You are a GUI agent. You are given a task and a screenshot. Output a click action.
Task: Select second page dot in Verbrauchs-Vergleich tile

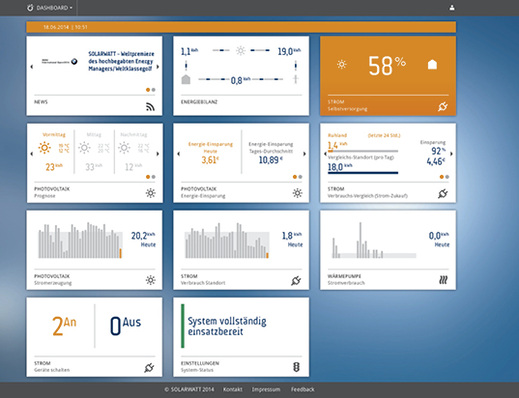[447, 177]
